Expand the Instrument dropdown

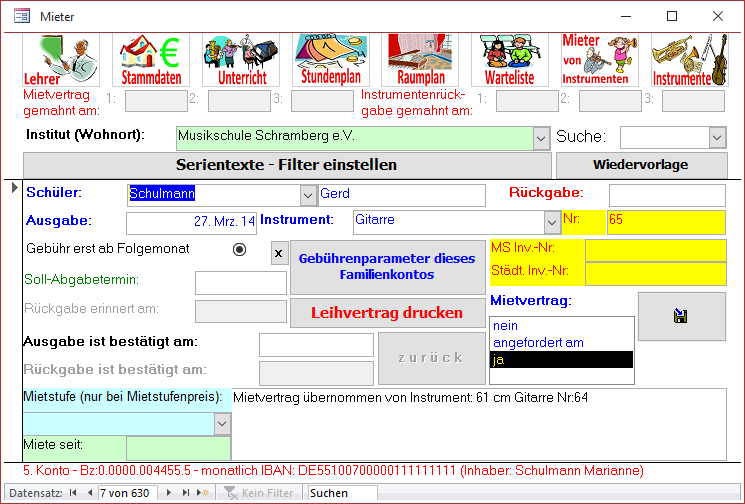(551, 222)
